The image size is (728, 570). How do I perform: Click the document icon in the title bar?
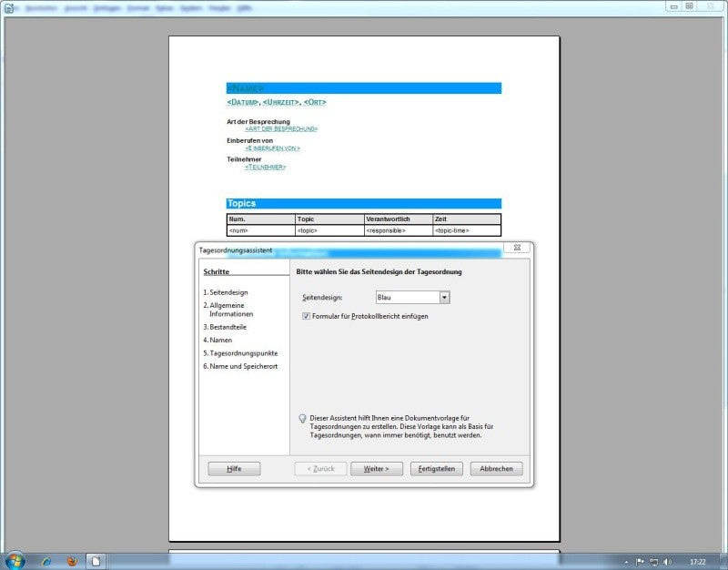[x=9, y=8]
